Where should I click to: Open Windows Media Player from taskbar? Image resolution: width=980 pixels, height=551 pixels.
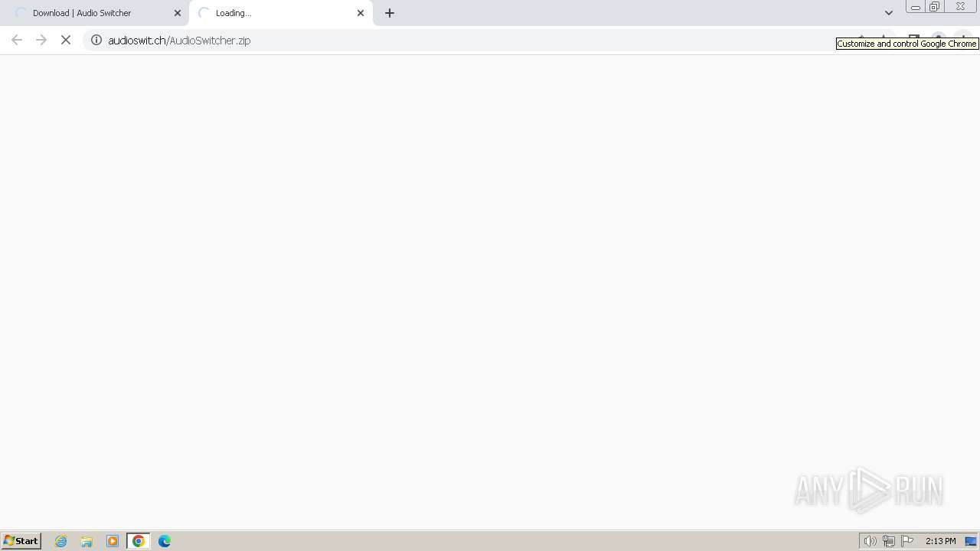(113, 541)
